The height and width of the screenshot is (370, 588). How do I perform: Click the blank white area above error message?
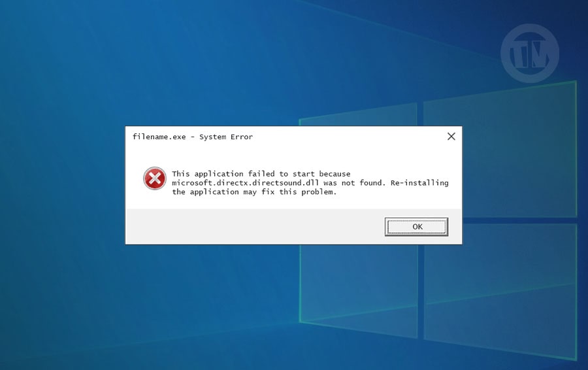293,157
